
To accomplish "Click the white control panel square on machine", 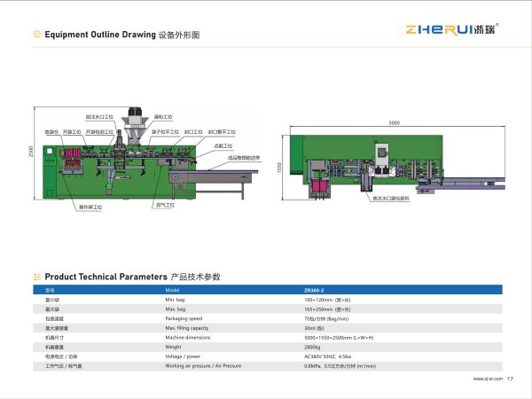I will pyautogui.click(x=50, y=151).
